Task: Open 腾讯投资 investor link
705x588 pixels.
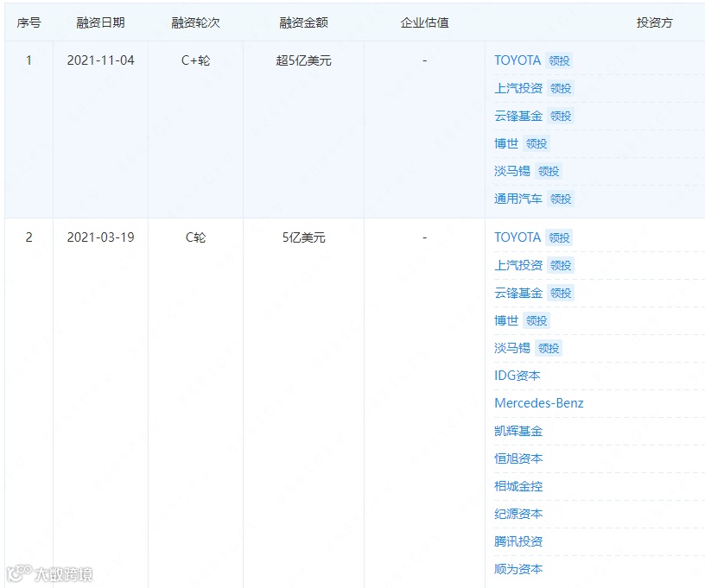Action: click(x=518, y=541)
